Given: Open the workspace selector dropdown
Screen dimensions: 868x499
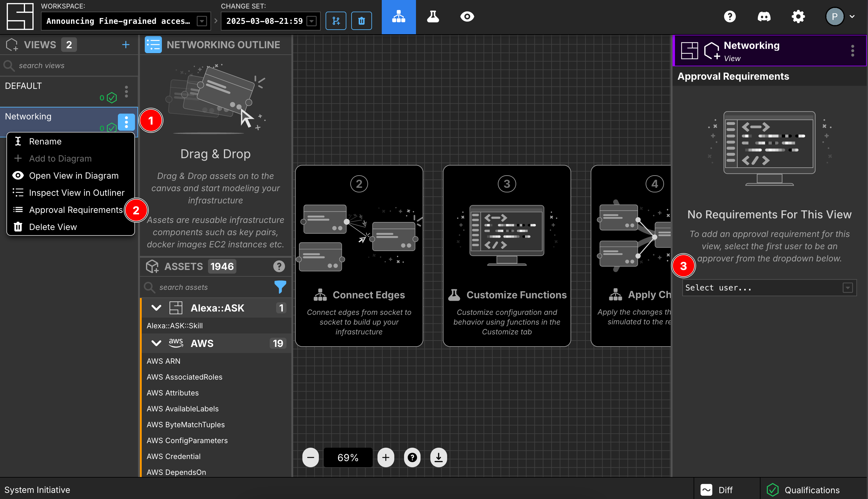Looking at the screenshot, I should click(126, 21).
